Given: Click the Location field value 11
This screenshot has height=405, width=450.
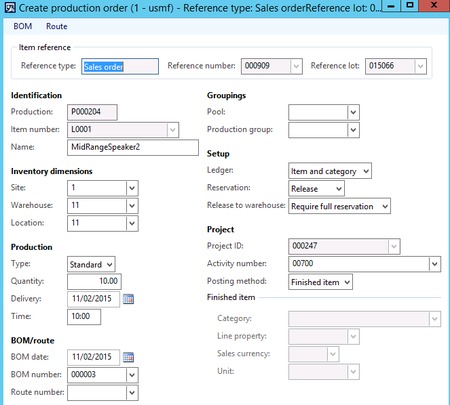Looking at the screenshot, I should (x=97, y=223).
